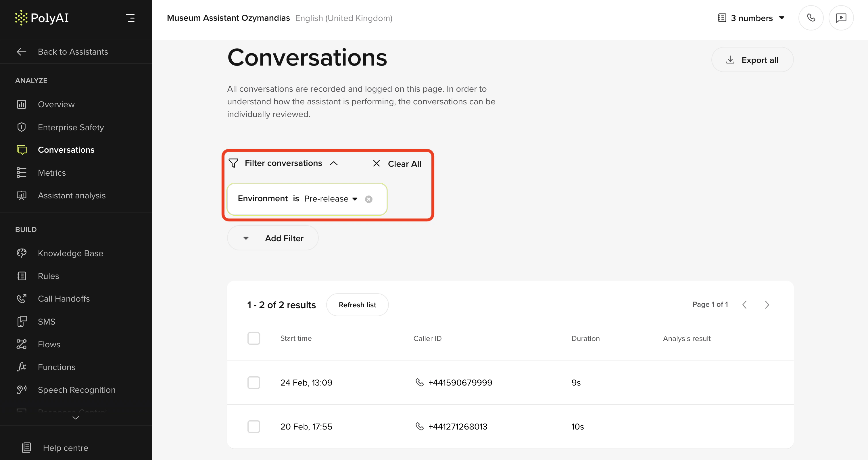Click the Enterprise Safety shield icon

[22, 127]
